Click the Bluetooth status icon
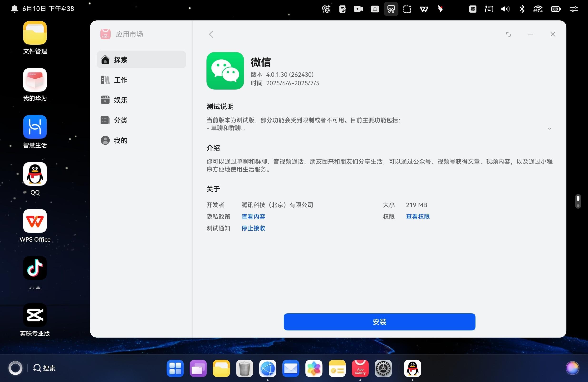Image resolution: width=588 pixels, height=382 pixels. pyautogui.click(x=522, y=9)
